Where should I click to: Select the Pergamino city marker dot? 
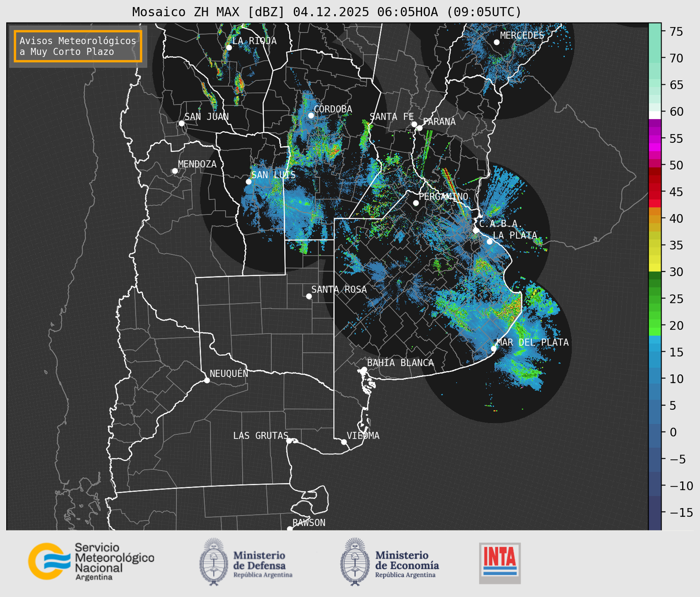coord(416,203)
